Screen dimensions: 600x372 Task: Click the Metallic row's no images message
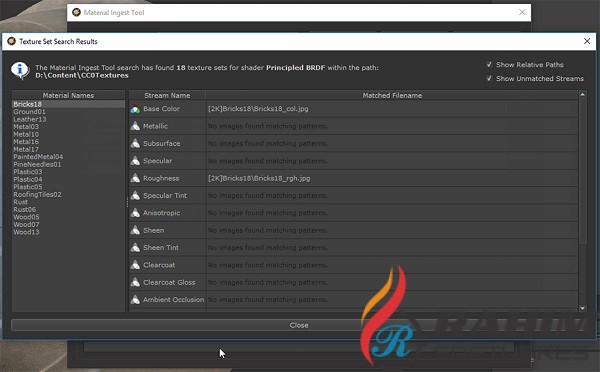coord(267,126)
